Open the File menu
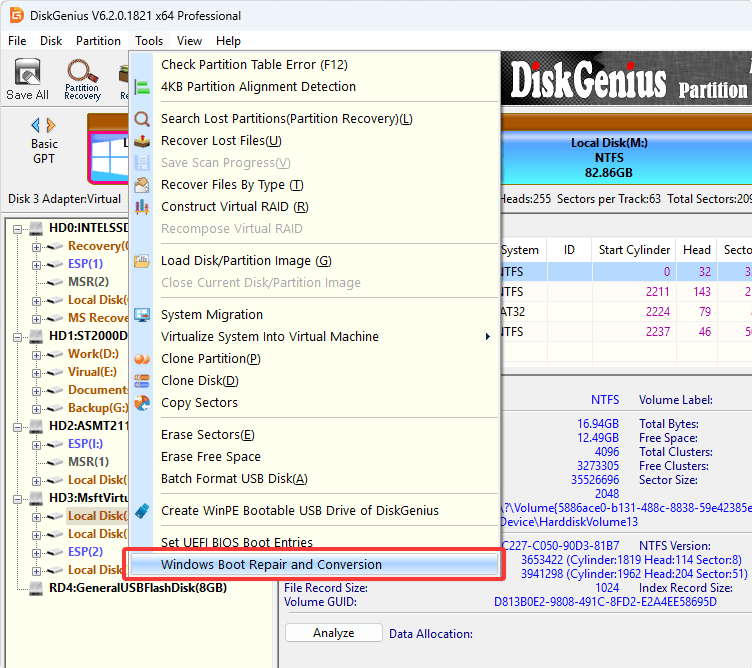Image resolution: width=752 pixels, height=668 pixels. point(17,41)
